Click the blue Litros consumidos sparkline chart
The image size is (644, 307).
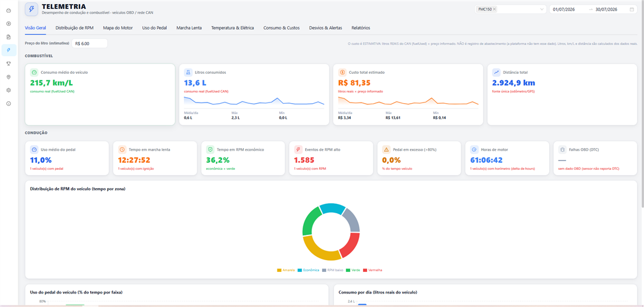(254, 103)
